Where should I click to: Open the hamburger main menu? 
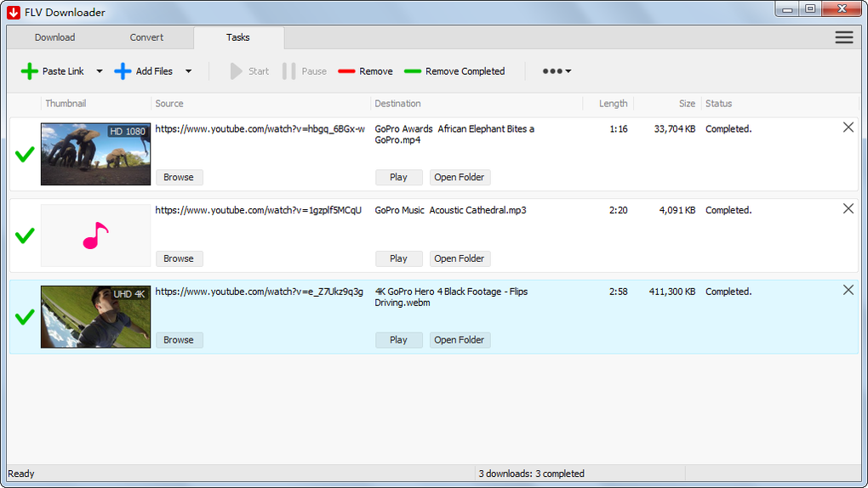pos(844,37)
